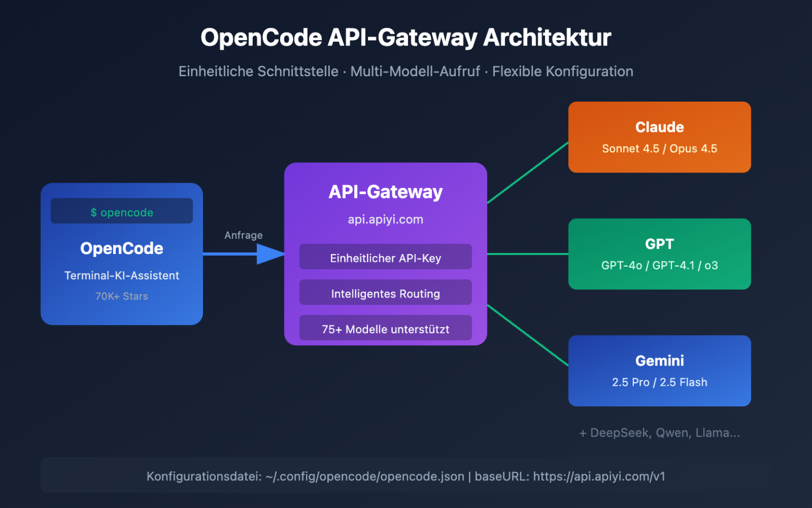Viewport: 812px width, 508px height.
Task: Click the Claude Sonnet 4.5 node
Action: tap(659, 137)
